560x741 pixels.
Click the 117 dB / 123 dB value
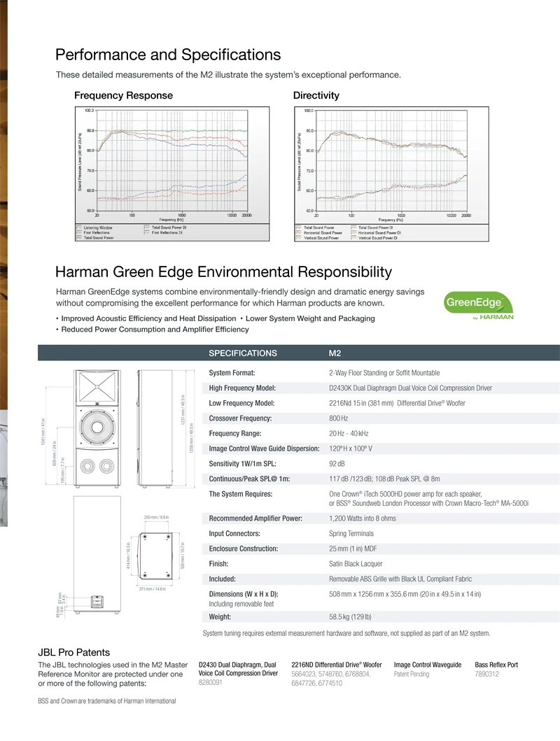[384, 479]
